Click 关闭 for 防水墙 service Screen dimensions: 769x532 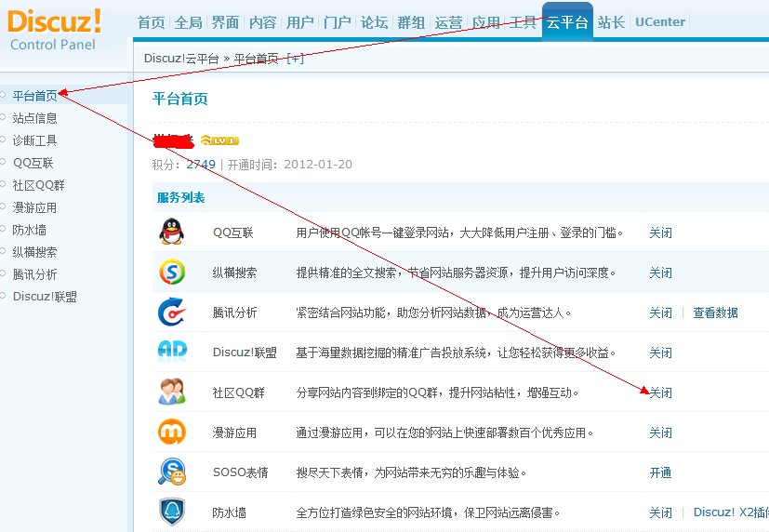click(660, 512)
